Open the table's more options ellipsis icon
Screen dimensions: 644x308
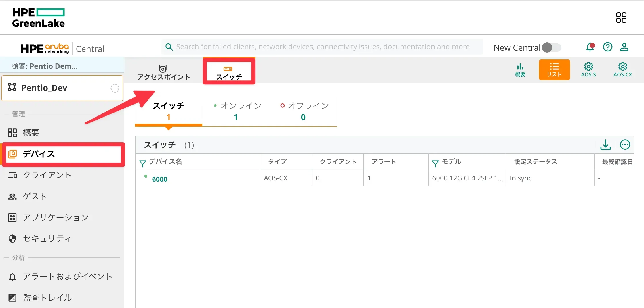tap(625, 145)
